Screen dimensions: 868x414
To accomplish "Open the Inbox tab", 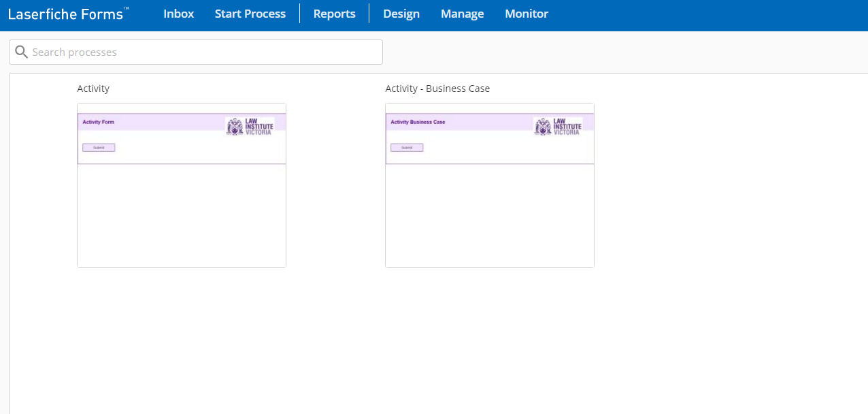I will click(x=178, y=14).
